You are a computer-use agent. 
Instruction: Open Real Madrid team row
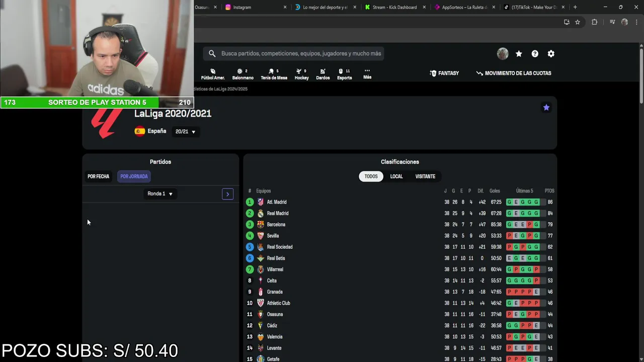(400, 213)
